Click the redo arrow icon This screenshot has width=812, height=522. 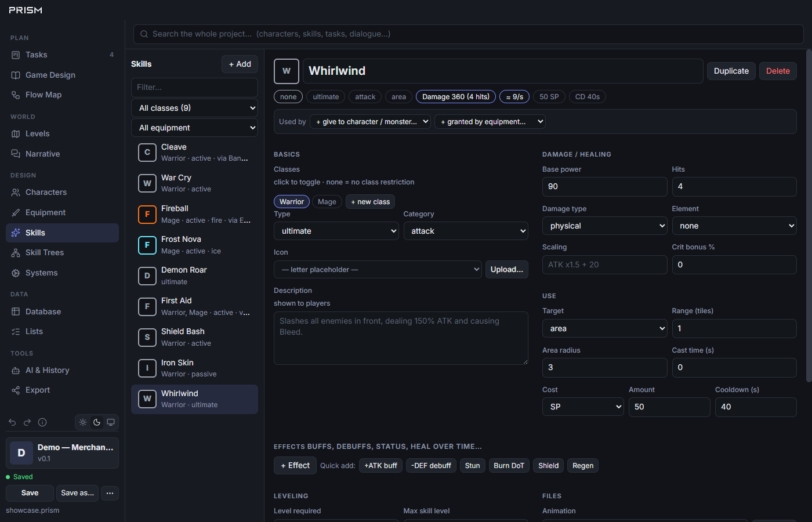click(27, 422)
